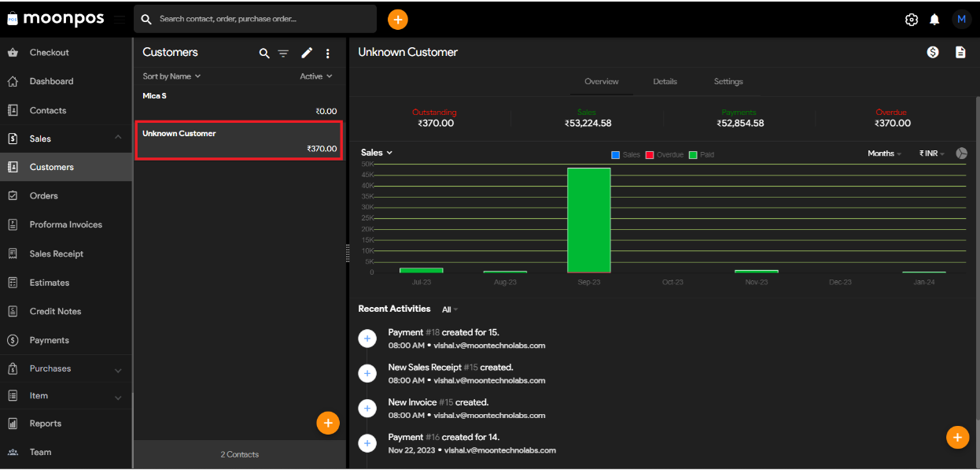This screenshot has height=470, width=980.
Task: Select the edit pencil in Customers header
Action: coord(307,53)
